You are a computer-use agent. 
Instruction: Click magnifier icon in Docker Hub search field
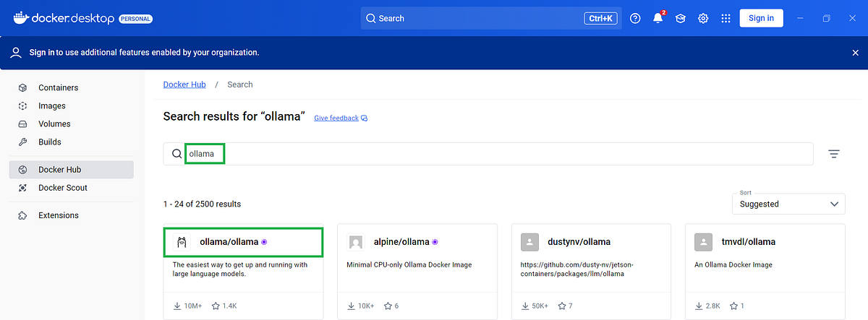click(176, 154)
